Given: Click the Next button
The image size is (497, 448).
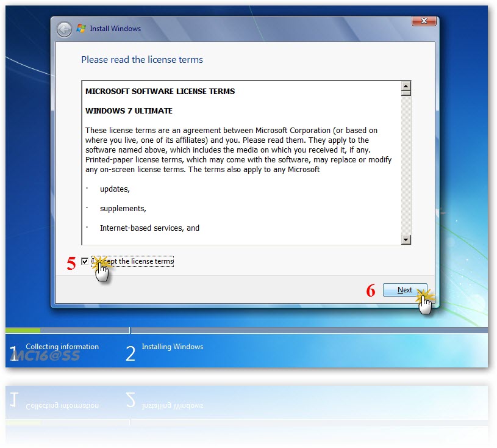Looking at the screenshot, I should [x=405, y=290].
